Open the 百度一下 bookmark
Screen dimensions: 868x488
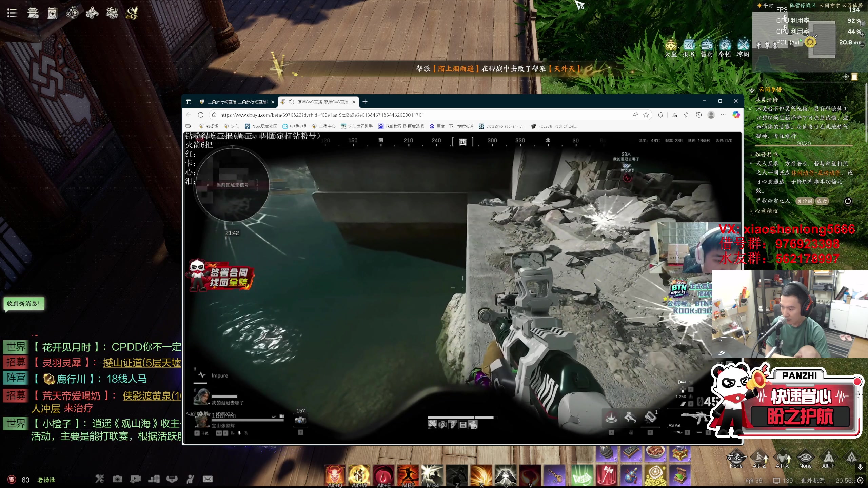coord(451,126)
